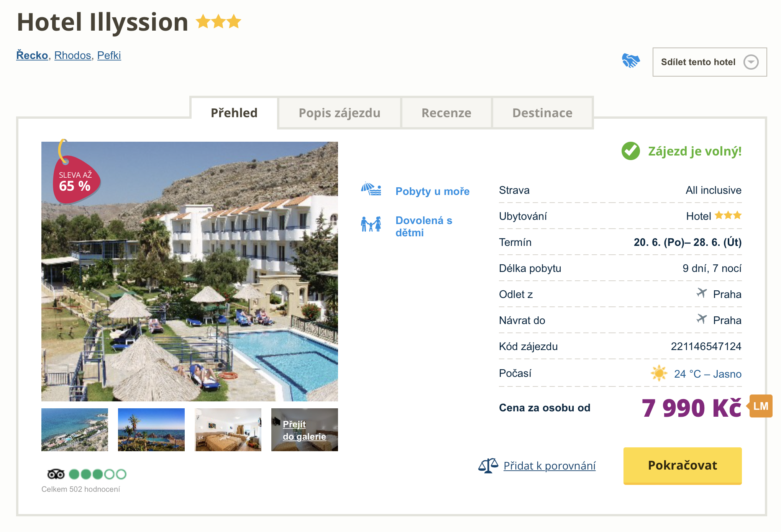Click the green availability checkmark icon

630,151
